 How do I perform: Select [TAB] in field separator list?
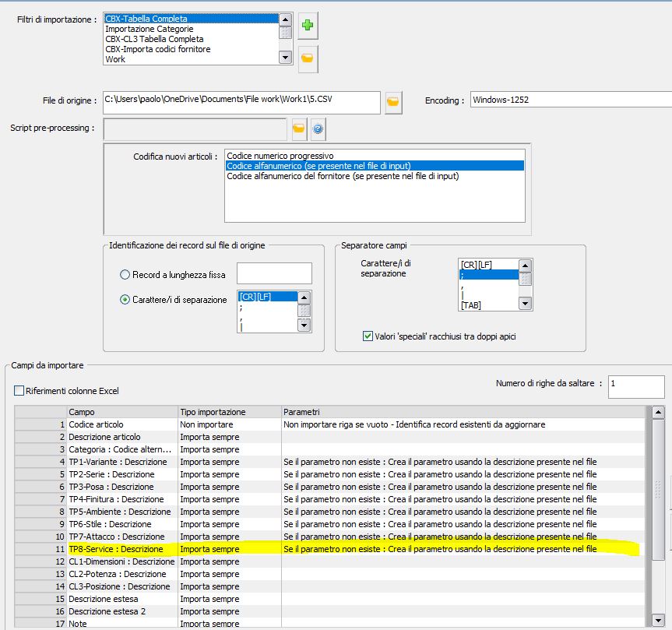470,305
